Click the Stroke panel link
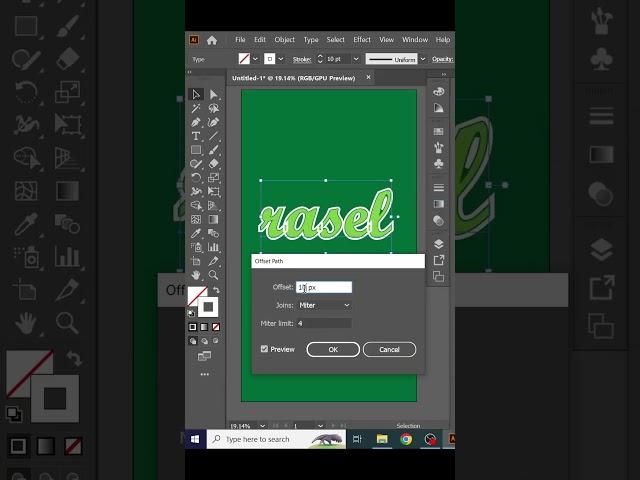Viewport: 640px width, 480px height. 302,60
